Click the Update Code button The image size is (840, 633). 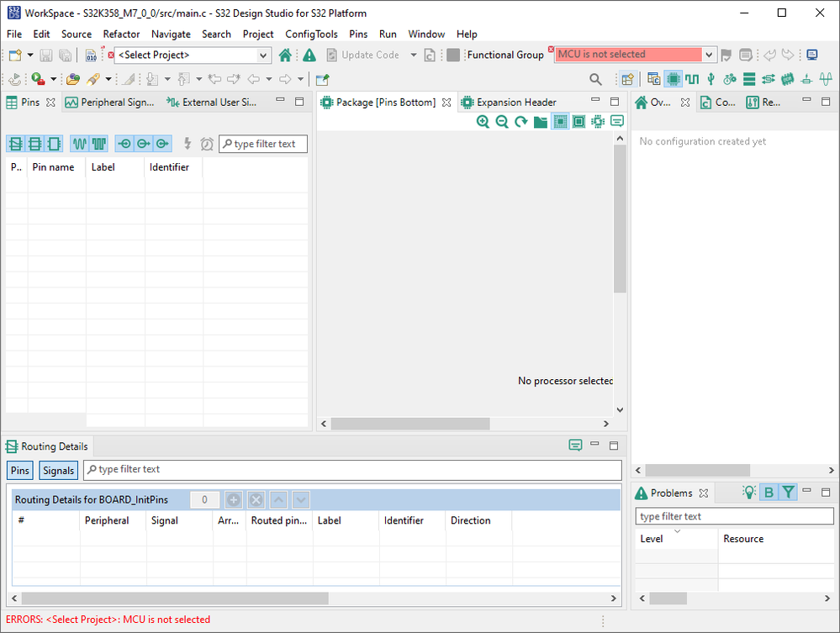tap(362, 55)
